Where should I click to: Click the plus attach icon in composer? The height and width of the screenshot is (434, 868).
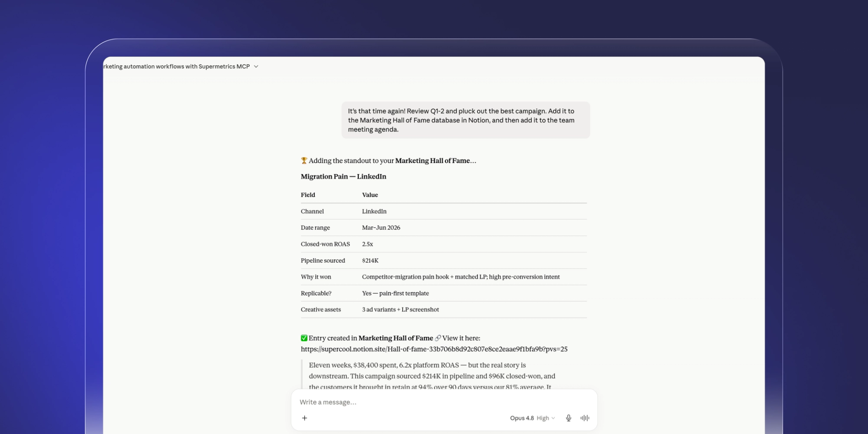click(304, 418)
